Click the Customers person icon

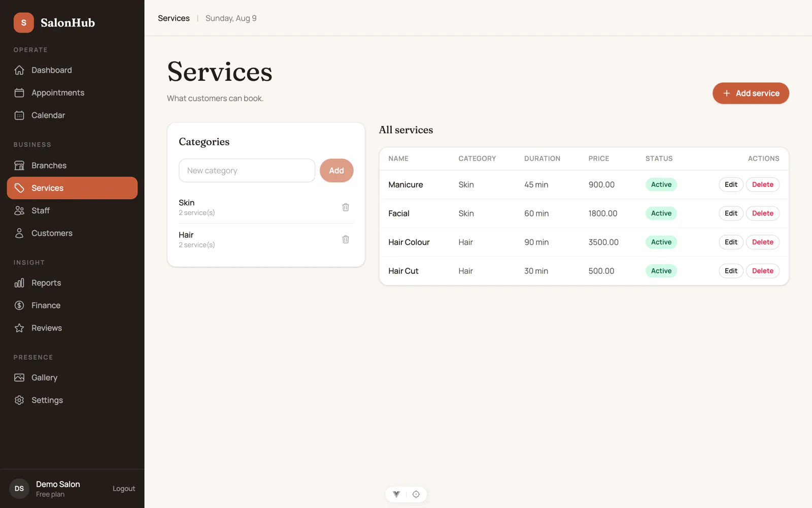[19, 233]
